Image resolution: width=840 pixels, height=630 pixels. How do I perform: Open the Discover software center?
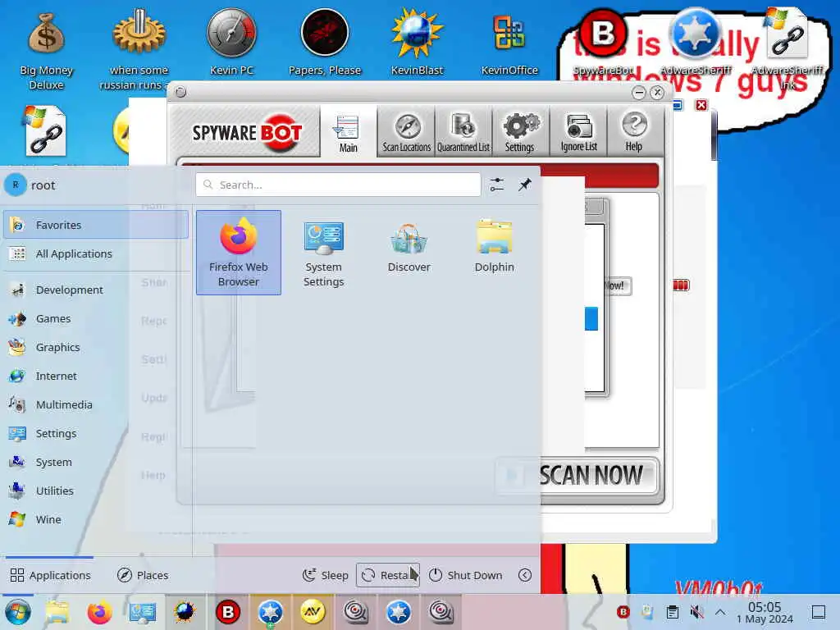coord(409,253)
